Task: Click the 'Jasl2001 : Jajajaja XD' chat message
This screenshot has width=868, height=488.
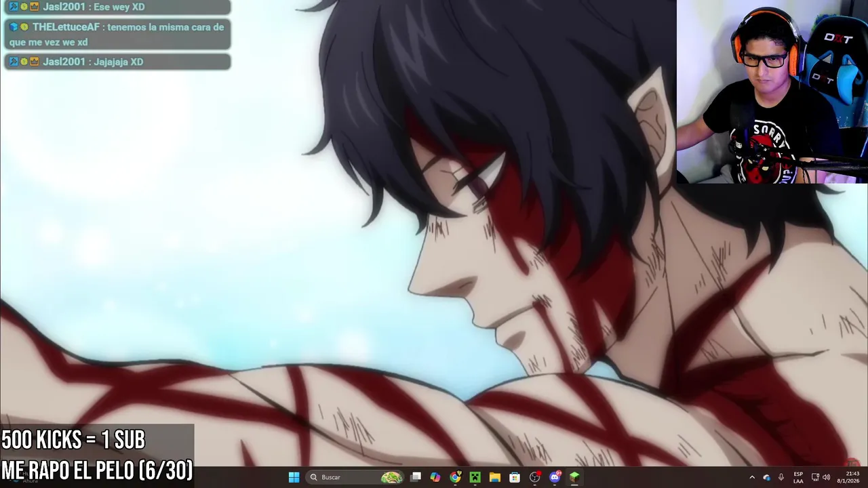Action: [x=117, y=62]
